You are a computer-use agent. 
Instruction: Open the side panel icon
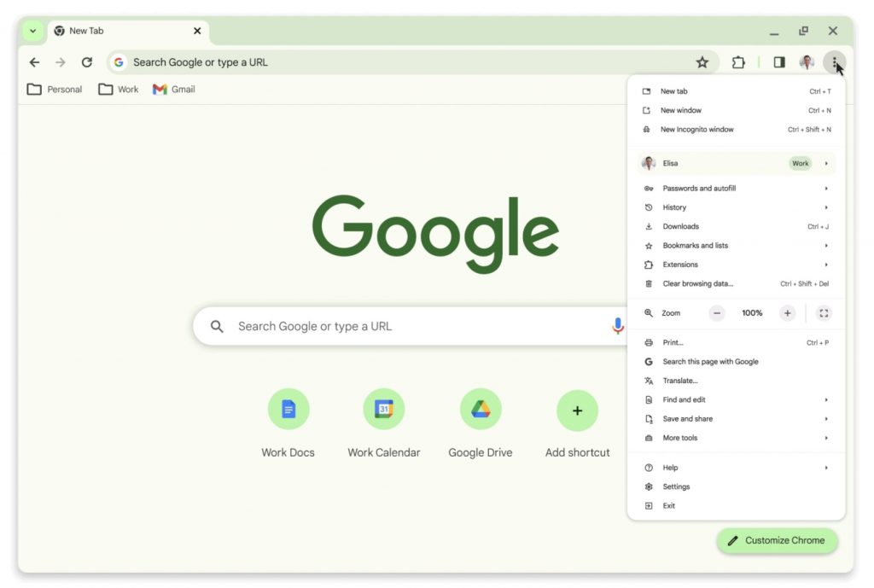(778, 61)
